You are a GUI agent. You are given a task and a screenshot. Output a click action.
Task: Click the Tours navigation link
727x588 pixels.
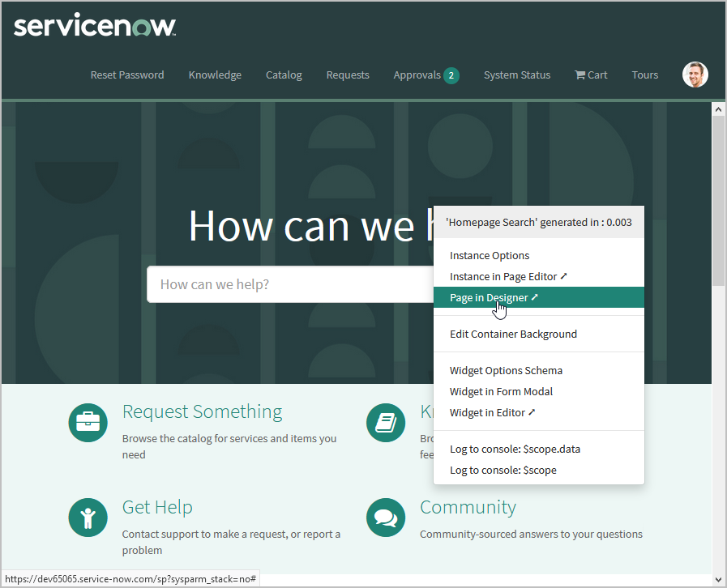pos(645,75)
